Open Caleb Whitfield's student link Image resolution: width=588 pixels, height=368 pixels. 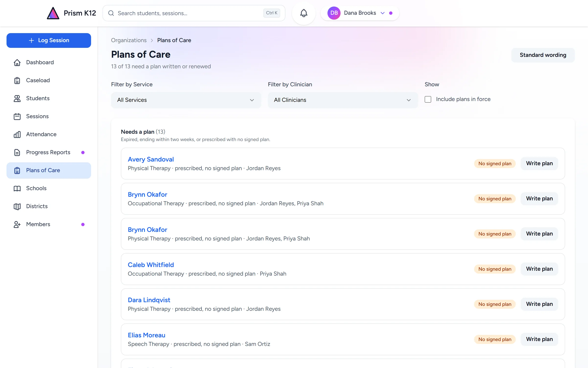(151, 265)
